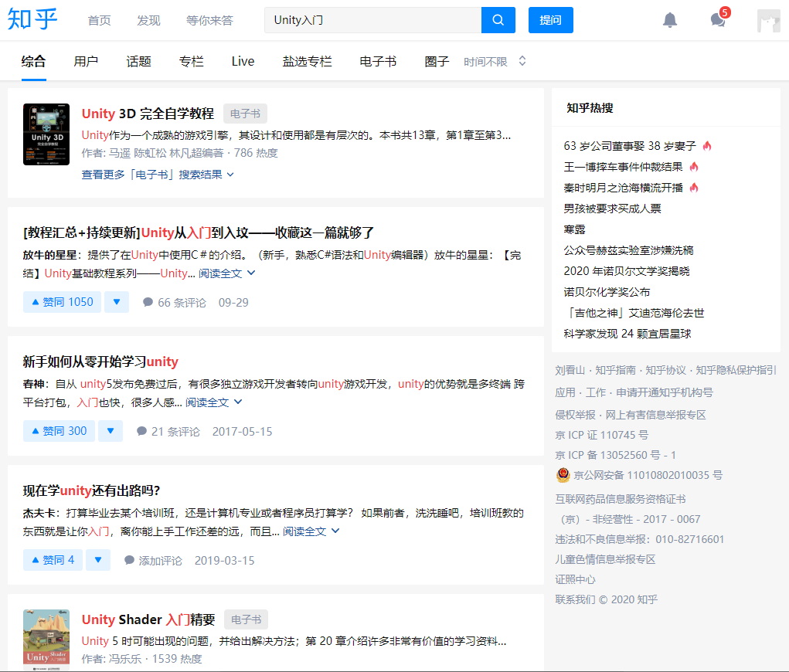Viewport: 789px width, 672px height.
Task: Open 知乎隐私保护指引 footer link
Action: [x=736, y=370]
